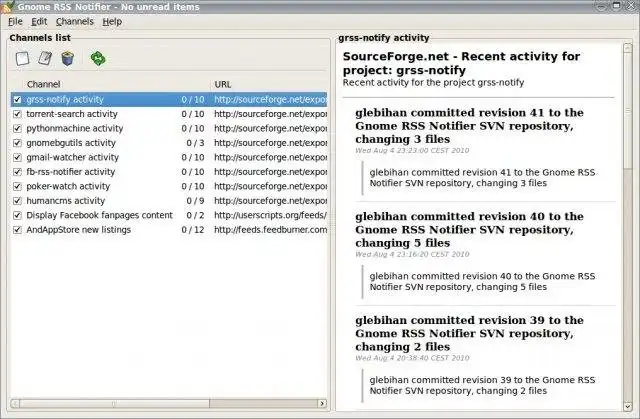Click the userscripts.org feeds URL cell
The height and width of the screenshot is (419, 640).
tap(270, 215)
